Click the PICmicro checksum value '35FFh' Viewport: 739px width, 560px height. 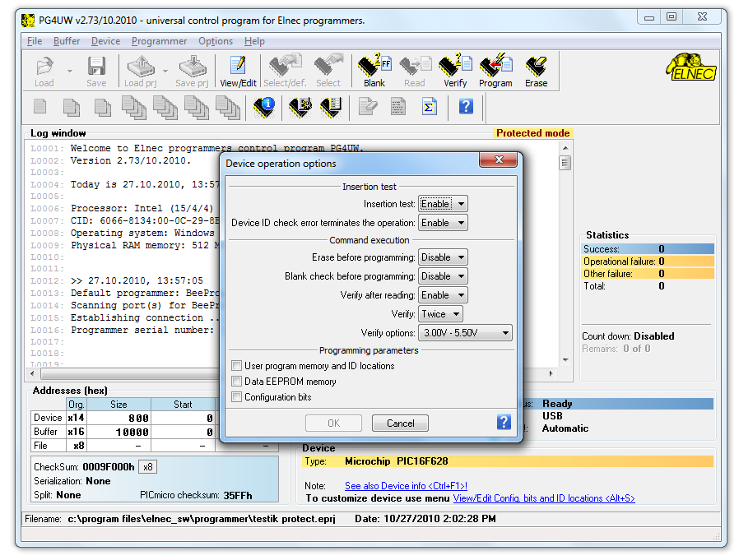[x=238, y=495]
